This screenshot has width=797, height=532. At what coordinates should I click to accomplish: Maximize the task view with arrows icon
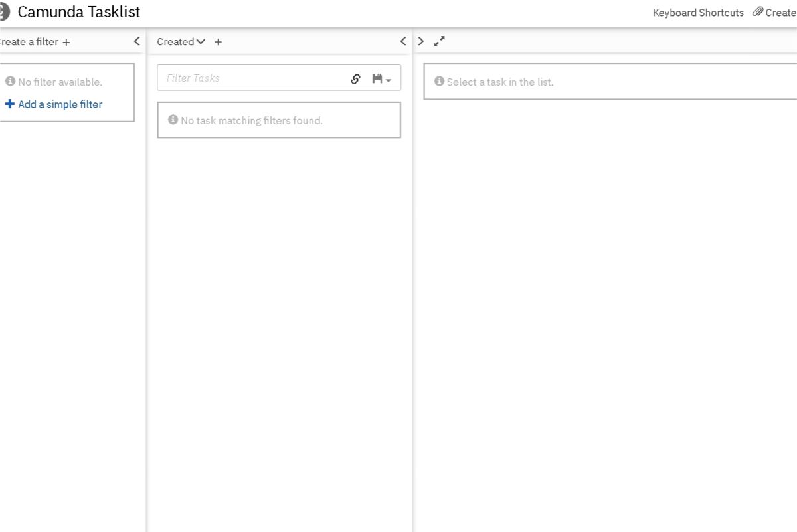439,41
